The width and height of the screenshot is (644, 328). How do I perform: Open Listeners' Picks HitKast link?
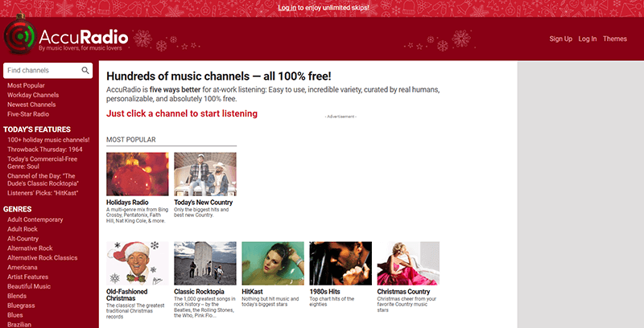click(43, 193)
